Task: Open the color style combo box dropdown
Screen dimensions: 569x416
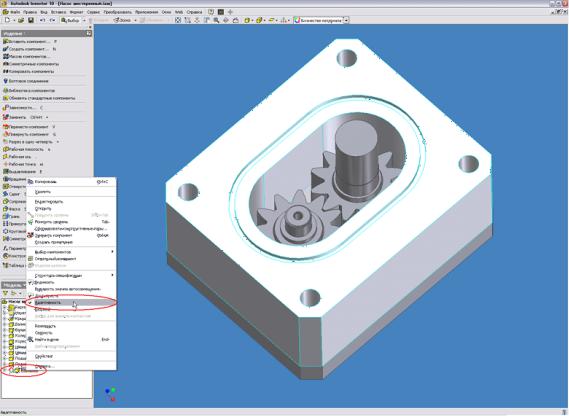Action: coord(347,20)
